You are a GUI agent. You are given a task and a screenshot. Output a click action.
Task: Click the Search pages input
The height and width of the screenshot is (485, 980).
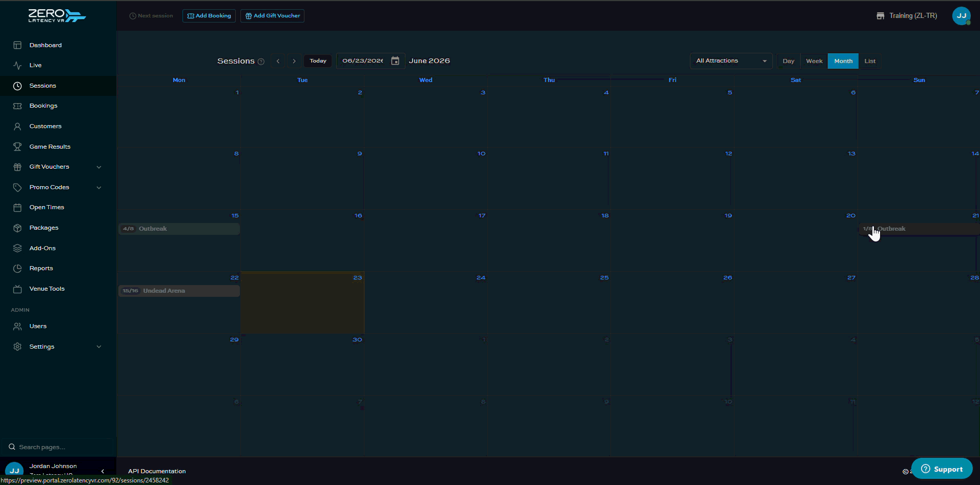(57, 447)
